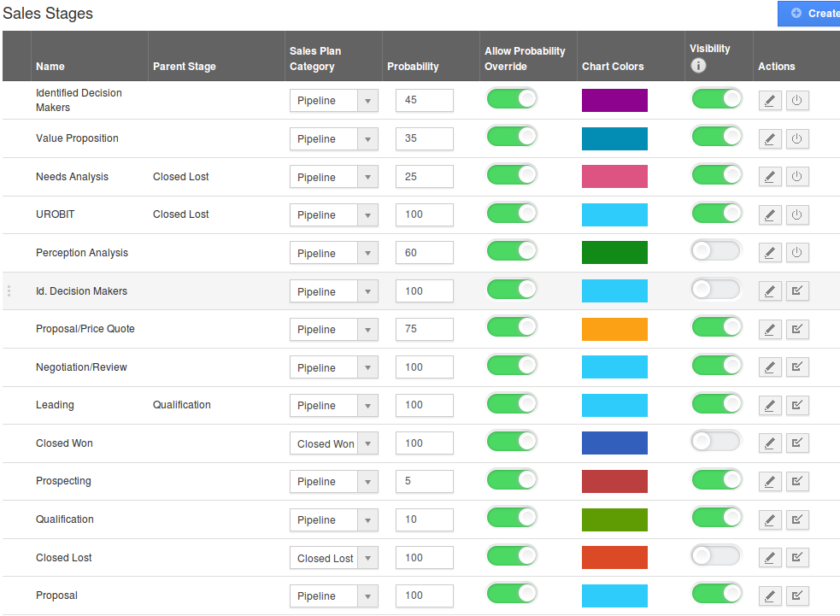Screen dimensions: 840x616
Task: Edit the Closed Lost stage with pencil icon
Action: (770, 558)
